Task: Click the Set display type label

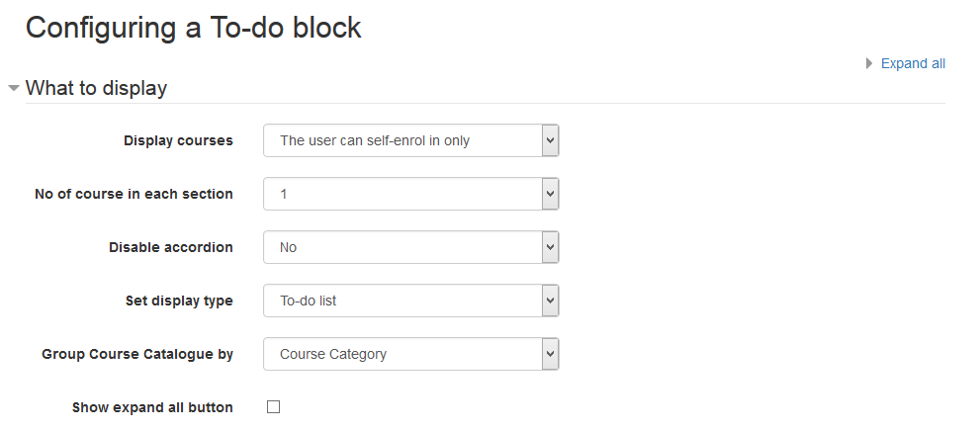Action: tap(179, 301)
